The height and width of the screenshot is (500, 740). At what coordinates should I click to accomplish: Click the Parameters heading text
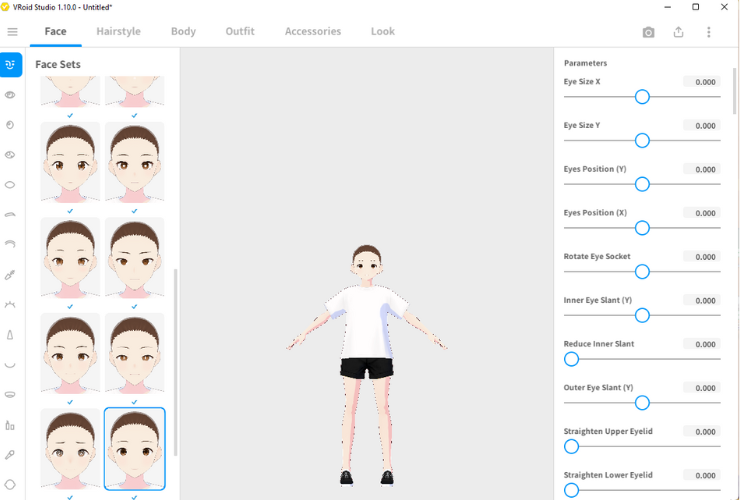(x=585, y=63)
